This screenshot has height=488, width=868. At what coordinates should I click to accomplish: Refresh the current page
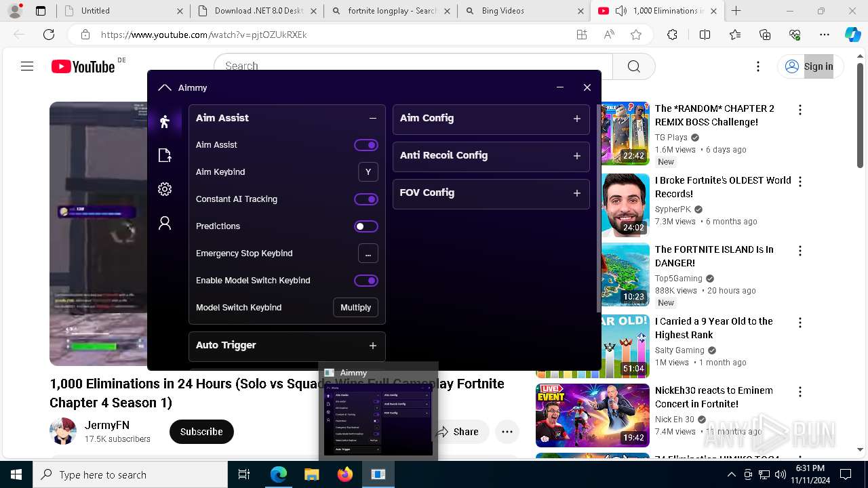49,35
